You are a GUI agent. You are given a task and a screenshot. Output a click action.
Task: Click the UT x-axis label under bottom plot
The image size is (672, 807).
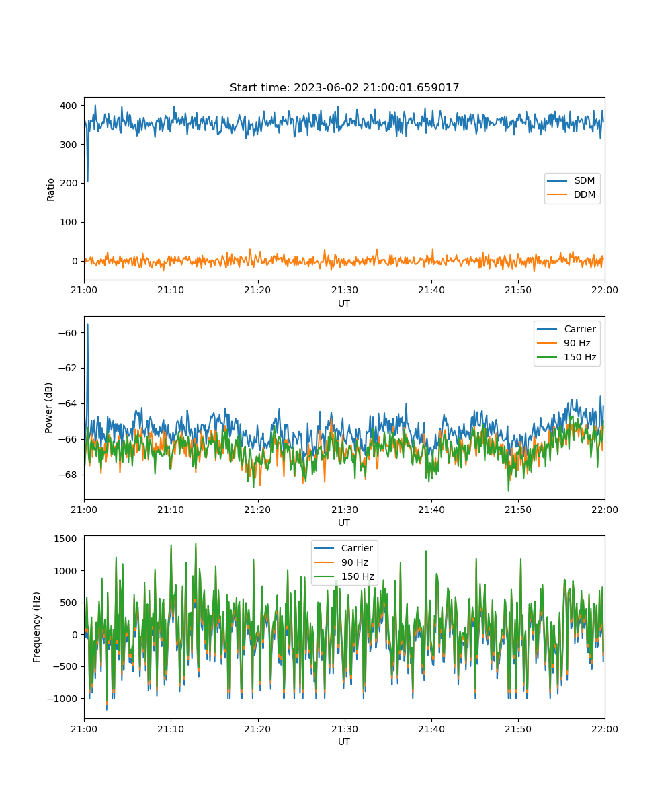click(344, 742)
